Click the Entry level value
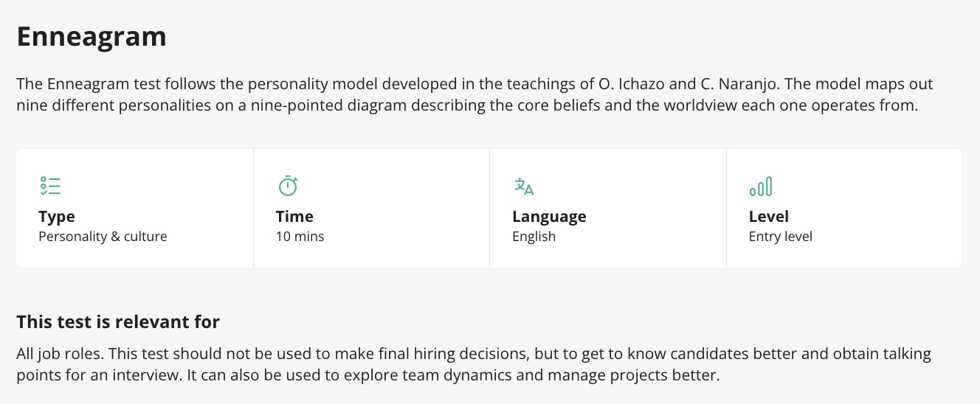The height and width of the screenshot is (404, 980). click(x=780, y=237)
